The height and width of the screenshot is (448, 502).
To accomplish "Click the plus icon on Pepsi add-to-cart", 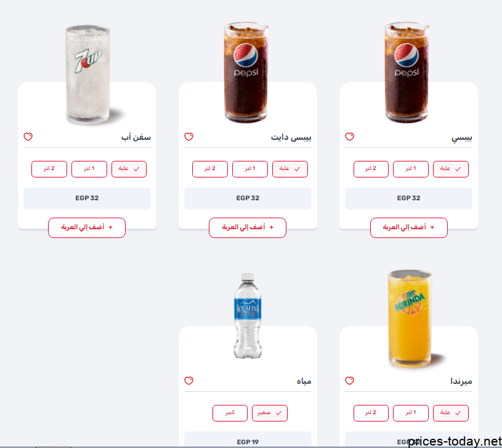I will click(x=432, y=227).
